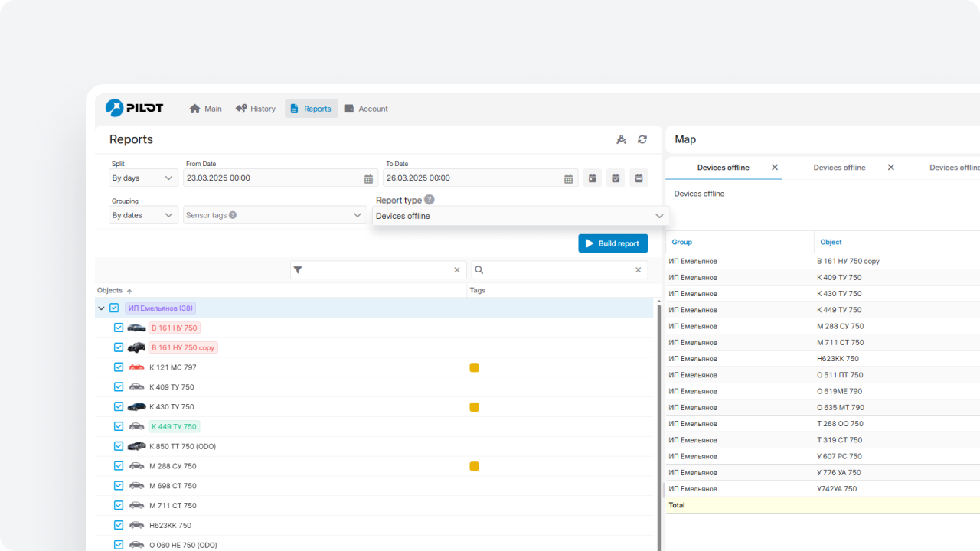Click the template icon beside refresh
The image size is (980, 551).
(x=621, y=139)
